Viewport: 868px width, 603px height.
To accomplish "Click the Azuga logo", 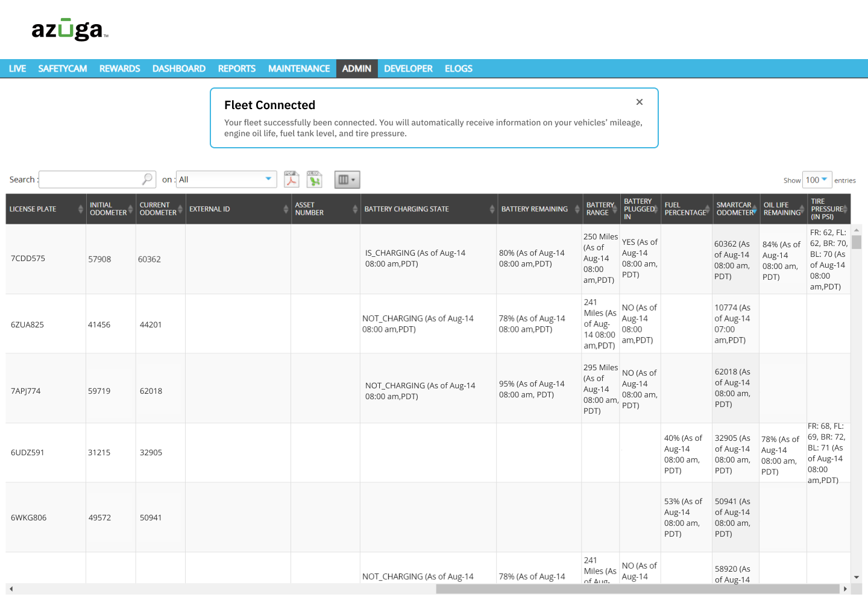I will pyautogui.click(x=68, y=29).
